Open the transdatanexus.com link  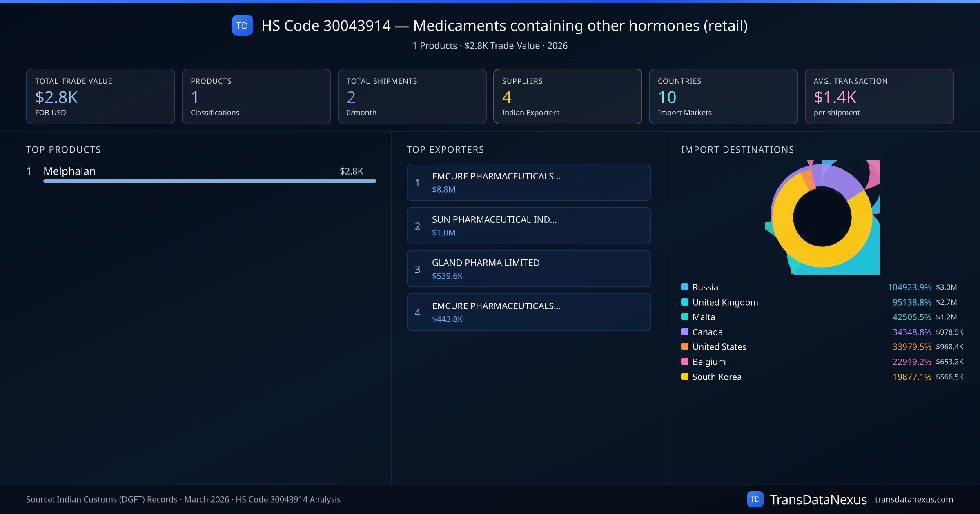tap(914, 499)
